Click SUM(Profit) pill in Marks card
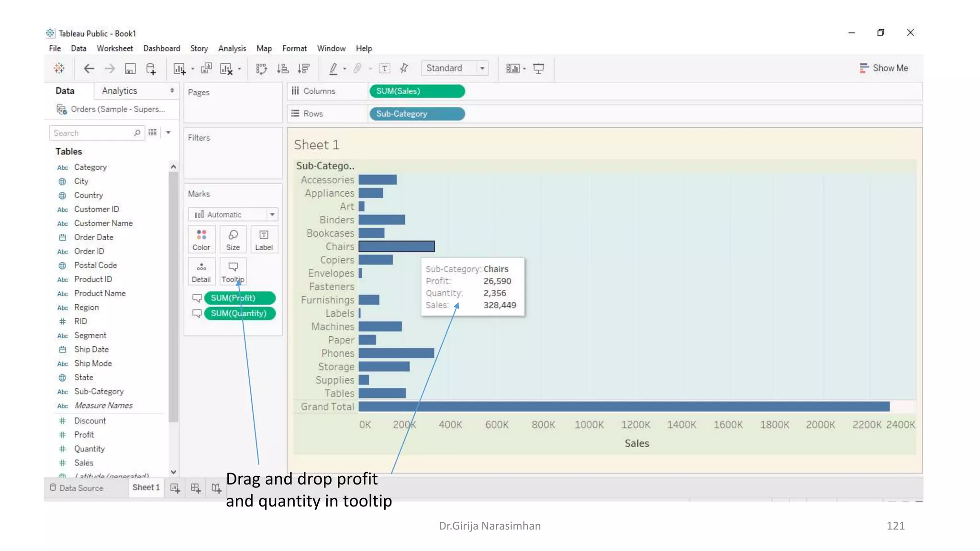 [240, 298]
